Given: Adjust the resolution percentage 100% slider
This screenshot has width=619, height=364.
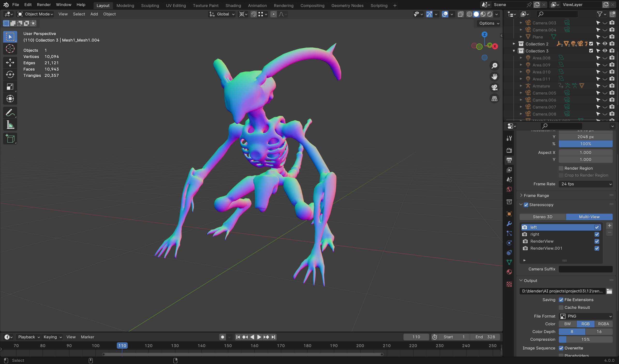Looking at the screenshot, I should [586, 144].
